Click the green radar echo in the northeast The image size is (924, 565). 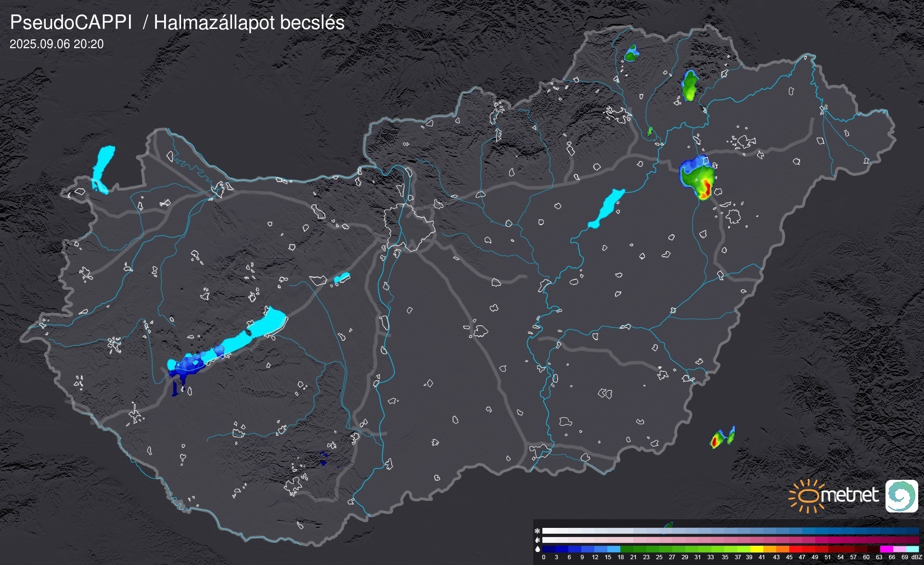pos(690,87)
